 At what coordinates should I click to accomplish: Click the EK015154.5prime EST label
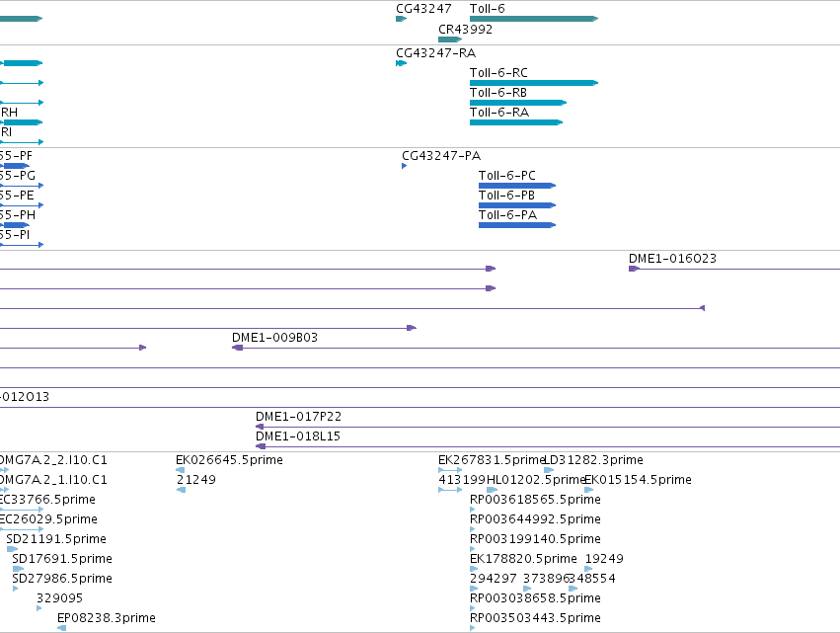638,480
